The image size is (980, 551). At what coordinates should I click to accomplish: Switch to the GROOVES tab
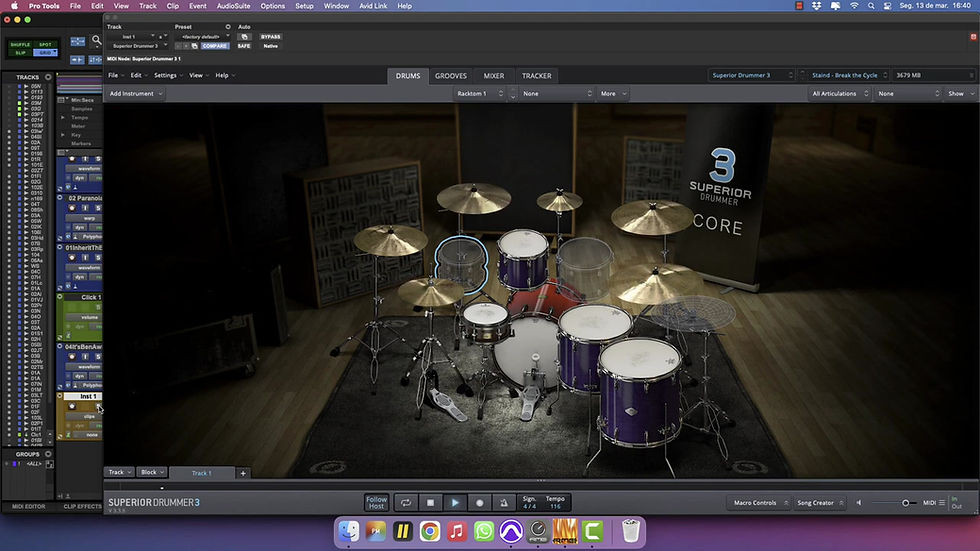tap(451, 76)
